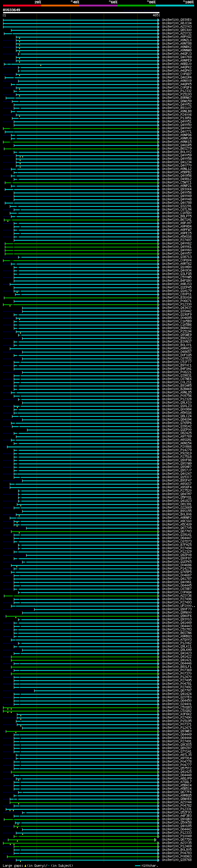Select the UniRef100_P14279 label
The image size is (197, 868).
point(176,450)
